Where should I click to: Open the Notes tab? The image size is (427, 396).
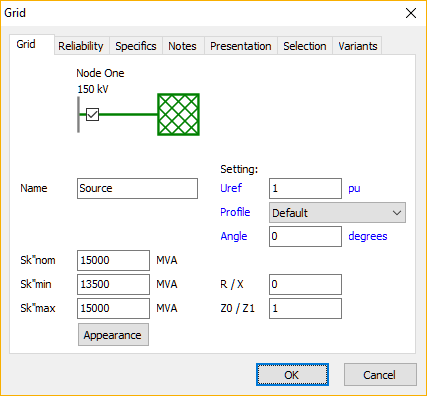coord(182,46)
